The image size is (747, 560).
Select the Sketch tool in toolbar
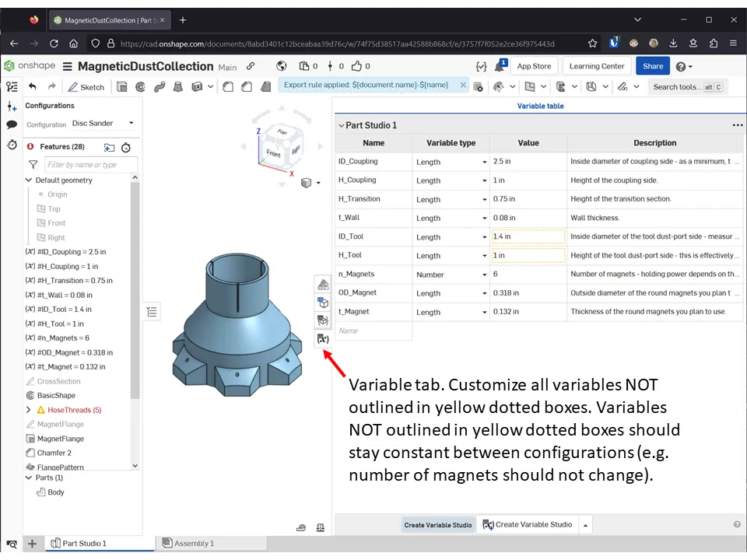coord(86,87)
